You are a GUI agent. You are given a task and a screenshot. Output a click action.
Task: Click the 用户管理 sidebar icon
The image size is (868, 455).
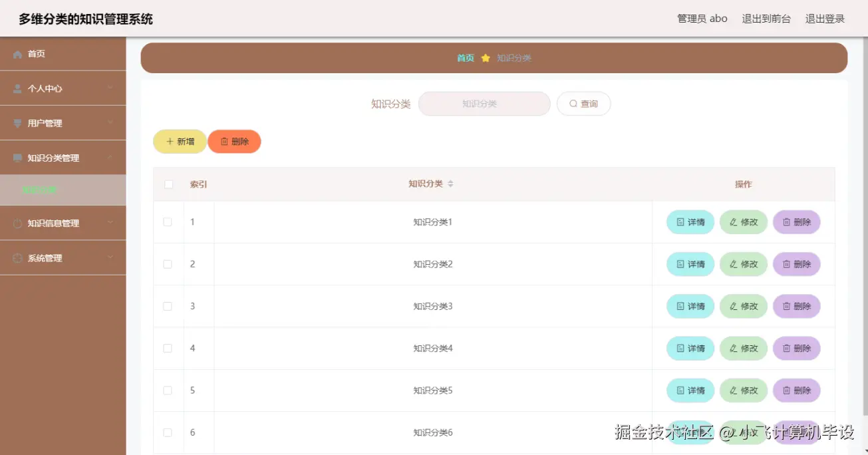click(19, 122)
